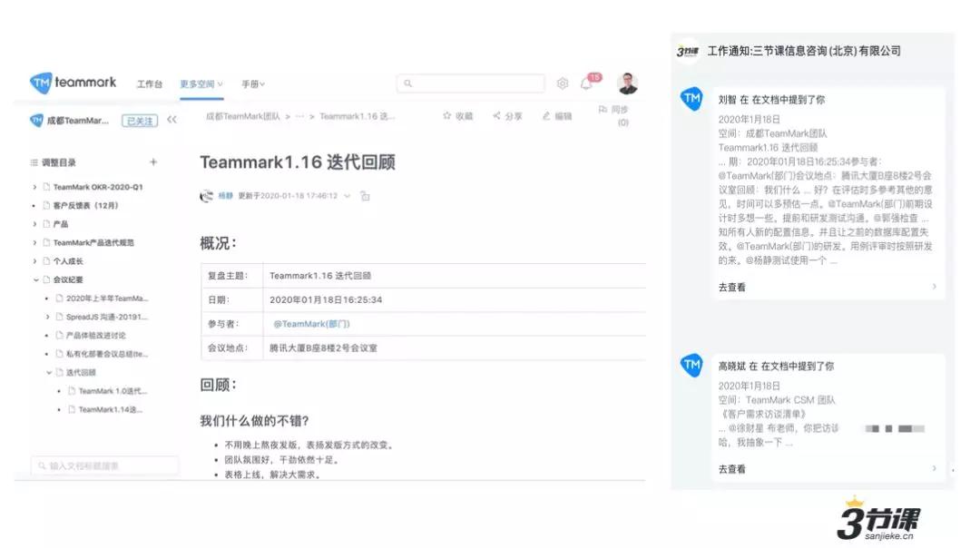Focus the top search field
This screenshot has height=548, width=980.
click(471, 83)
